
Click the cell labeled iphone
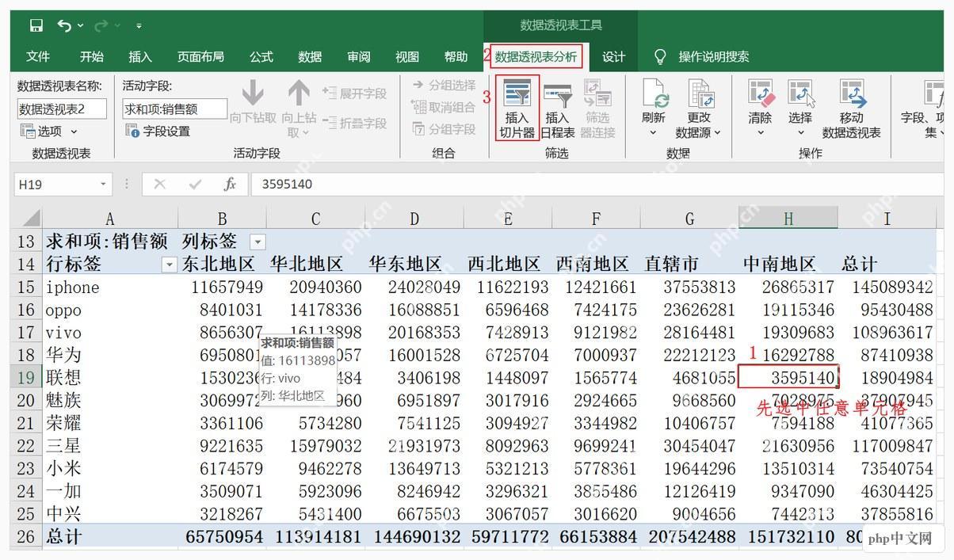110,288
